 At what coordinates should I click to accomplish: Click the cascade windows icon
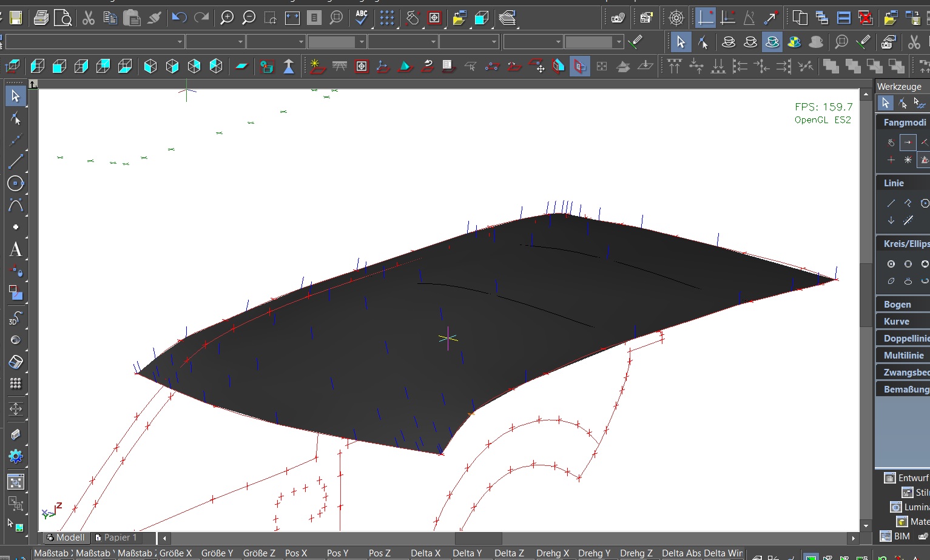pyautogui.click(x=822, y=18)
